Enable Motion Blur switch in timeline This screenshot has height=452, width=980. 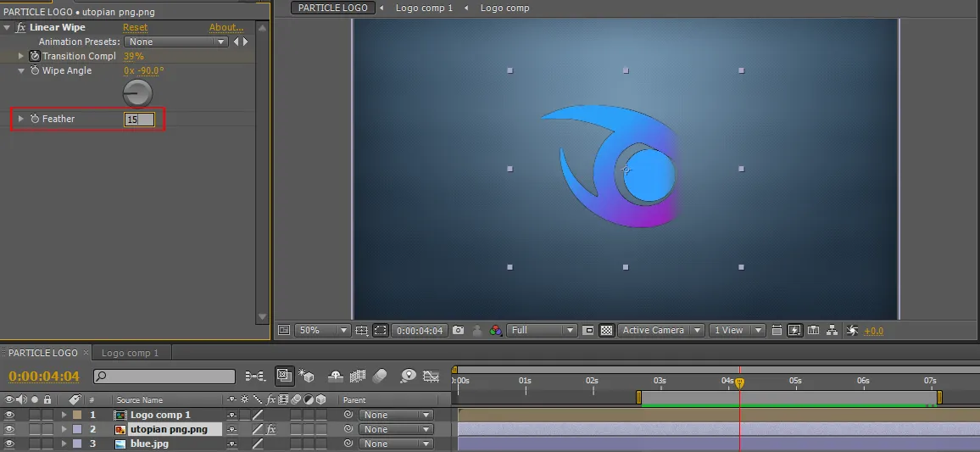[380, 376]
